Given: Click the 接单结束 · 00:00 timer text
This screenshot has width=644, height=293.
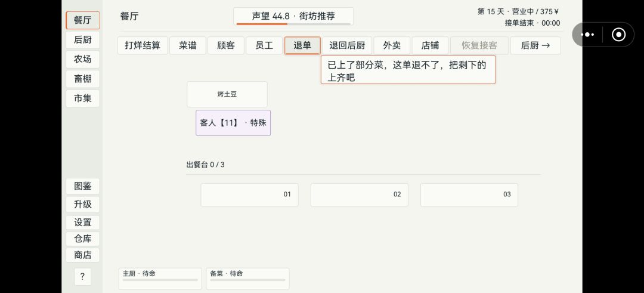Looking at the screenshot, I should click(532, 23).
